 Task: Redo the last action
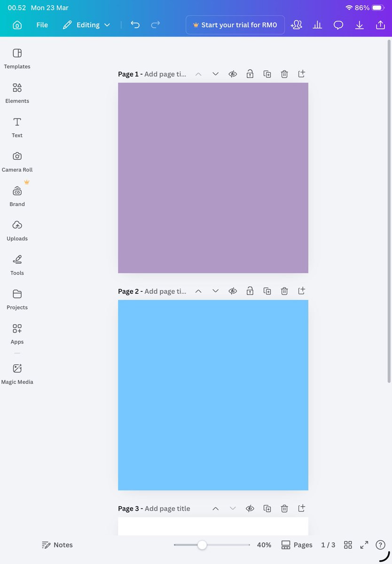point(156,25)
